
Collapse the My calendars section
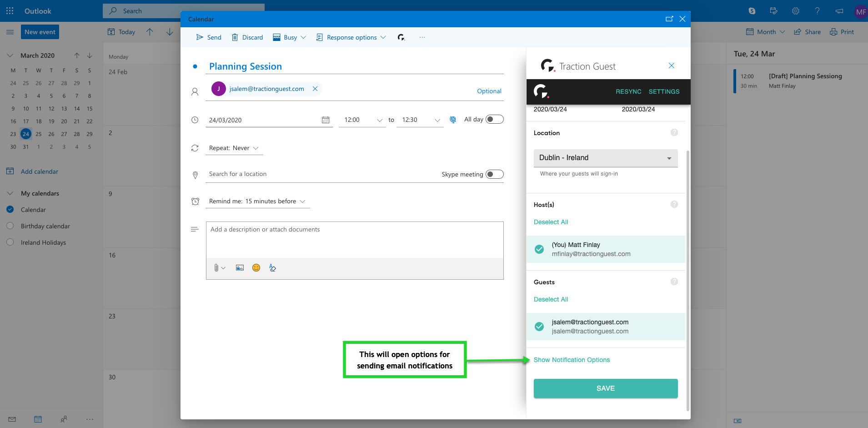coord(10,193)
